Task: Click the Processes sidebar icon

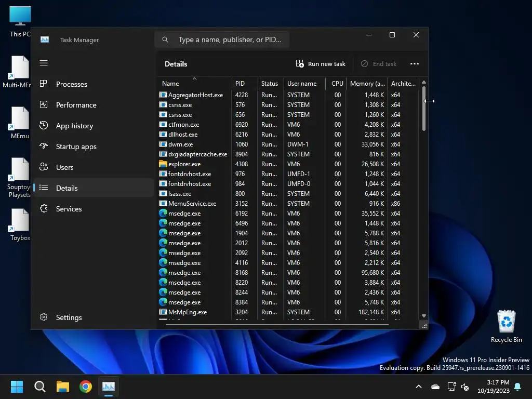Action: (44, 84)
